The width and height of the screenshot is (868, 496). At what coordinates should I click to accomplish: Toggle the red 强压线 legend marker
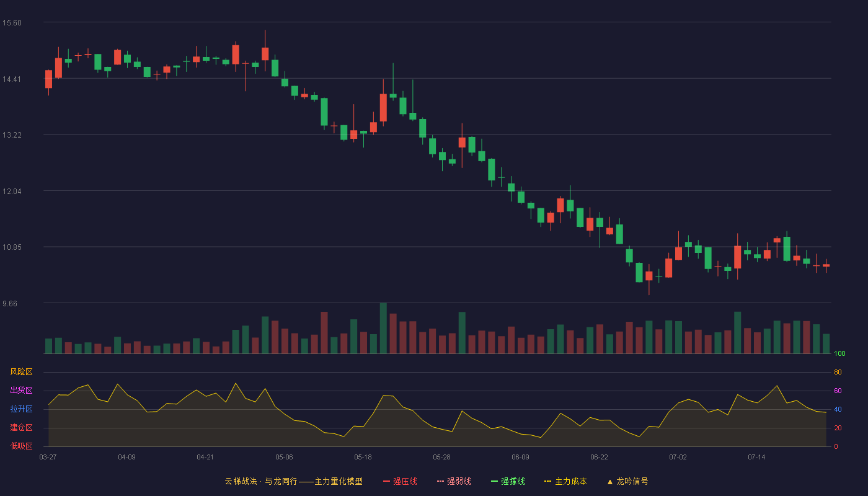tap(386, 481)
